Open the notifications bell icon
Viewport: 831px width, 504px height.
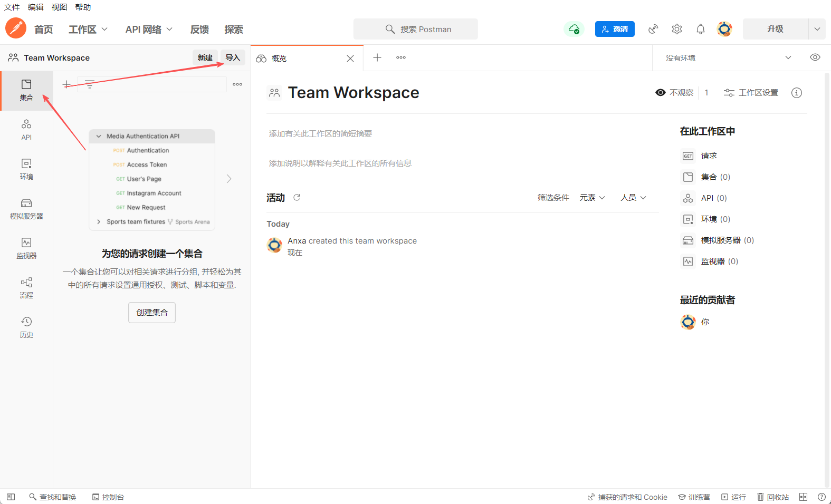tap(701, 29)
